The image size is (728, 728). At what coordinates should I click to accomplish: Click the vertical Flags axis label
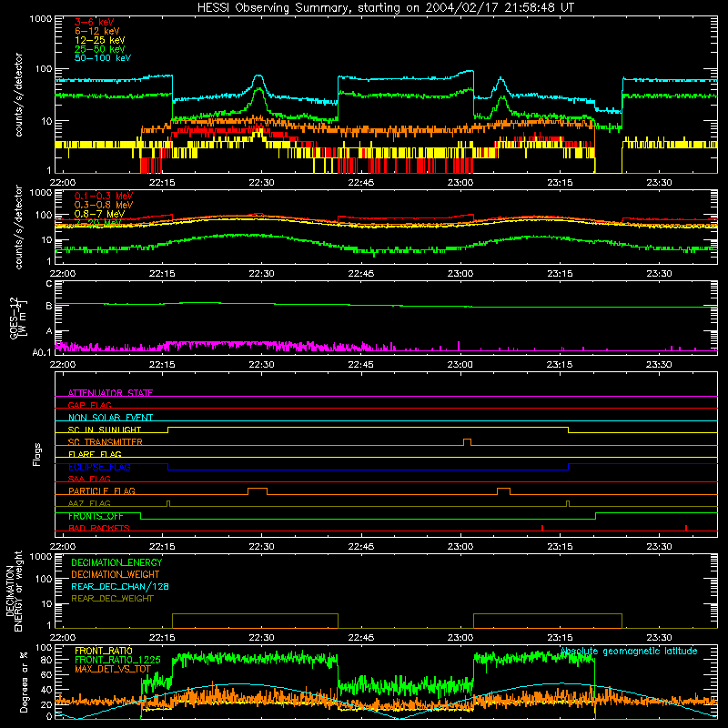tap(36, 454)
